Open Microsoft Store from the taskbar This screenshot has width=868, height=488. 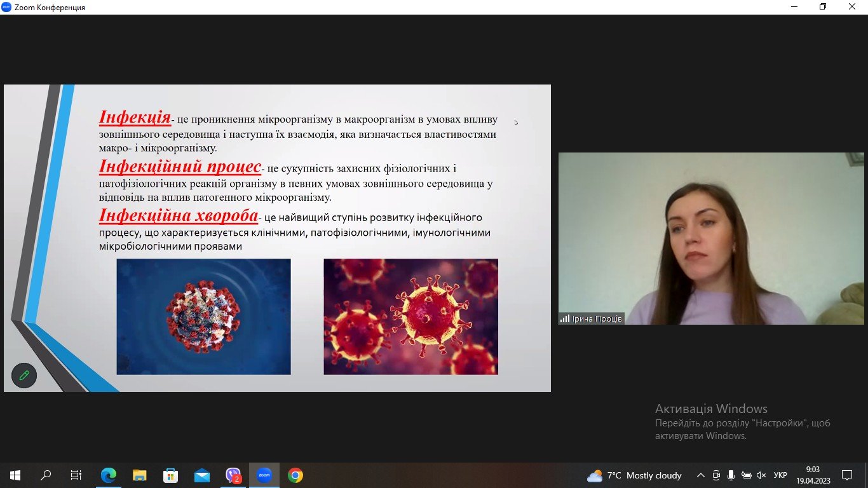[171, 475]
